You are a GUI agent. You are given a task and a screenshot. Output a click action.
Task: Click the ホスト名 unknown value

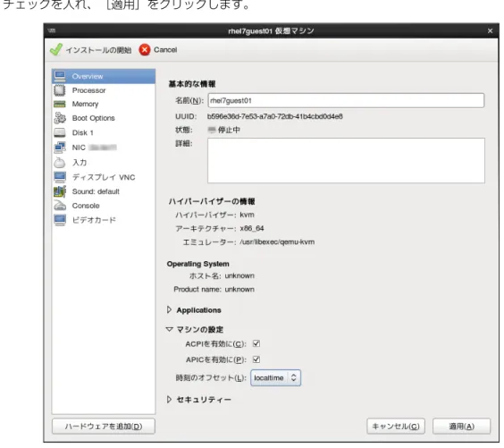click(x=239, y=275)
